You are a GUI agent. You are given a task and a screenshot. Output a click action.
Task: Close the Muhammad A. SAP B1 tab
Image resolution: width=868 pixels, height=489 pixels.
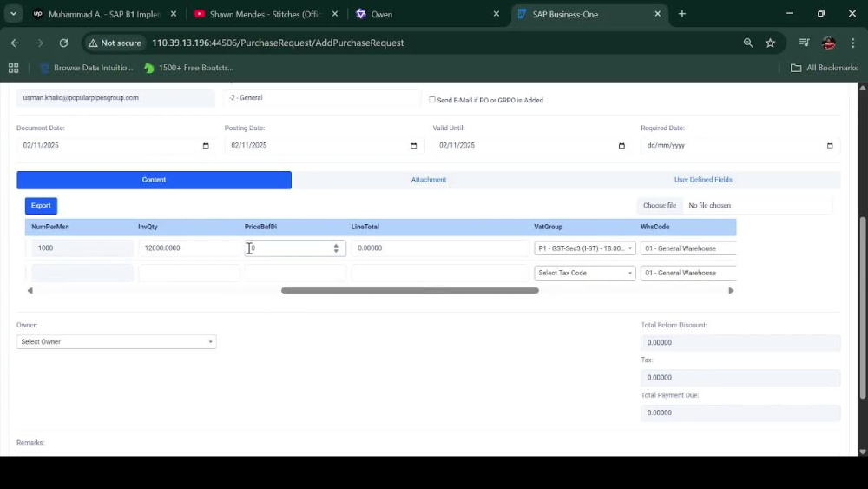[x=174, y=14]
